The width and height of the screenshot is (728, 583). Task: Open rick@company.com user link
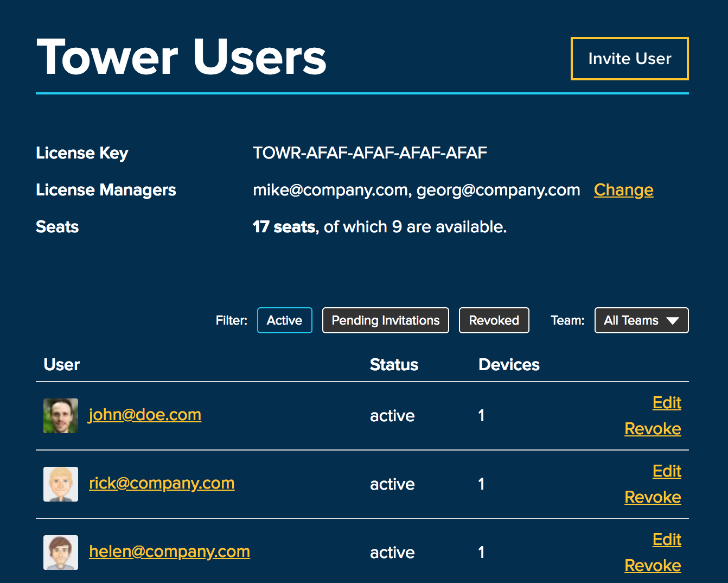tap(162, 483)
